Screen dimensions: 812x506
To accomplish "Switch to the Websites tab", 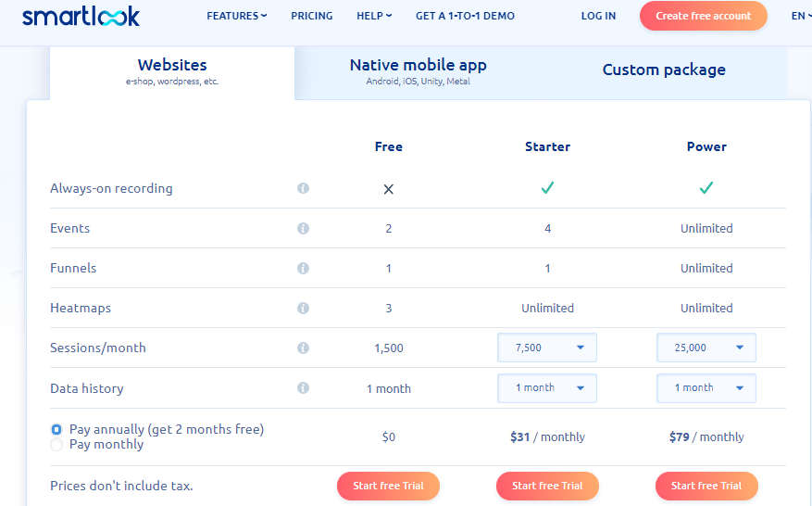I will [172, 71].
